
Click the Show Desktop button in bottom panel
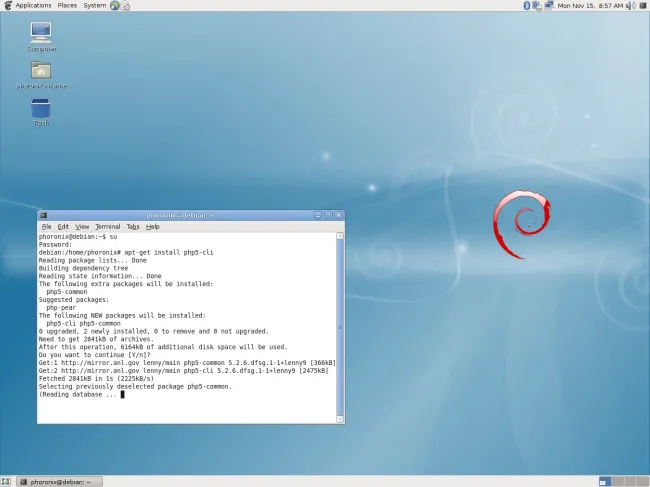7,481
